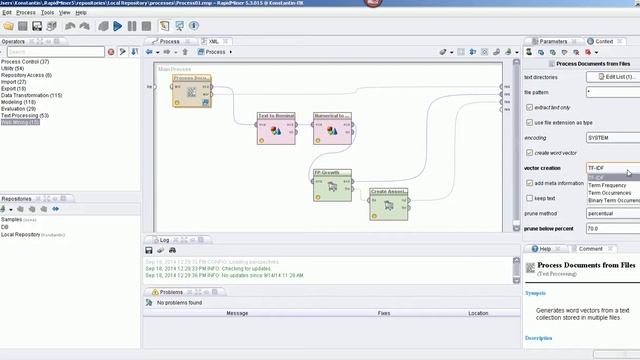This screenshot has width=640, height=360.
Task: Go back using the blue left arrow
Action: click(149, 52)
